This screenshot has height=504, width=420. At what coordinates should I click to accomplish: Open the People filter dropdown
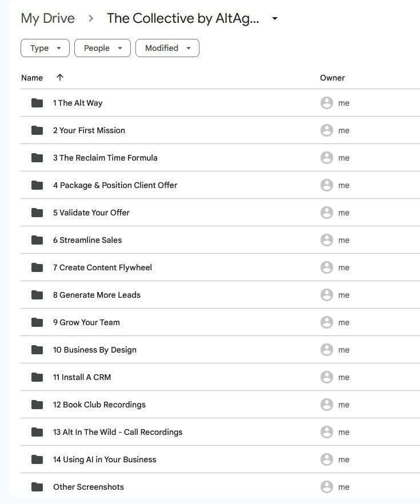[x=102, y=48]
